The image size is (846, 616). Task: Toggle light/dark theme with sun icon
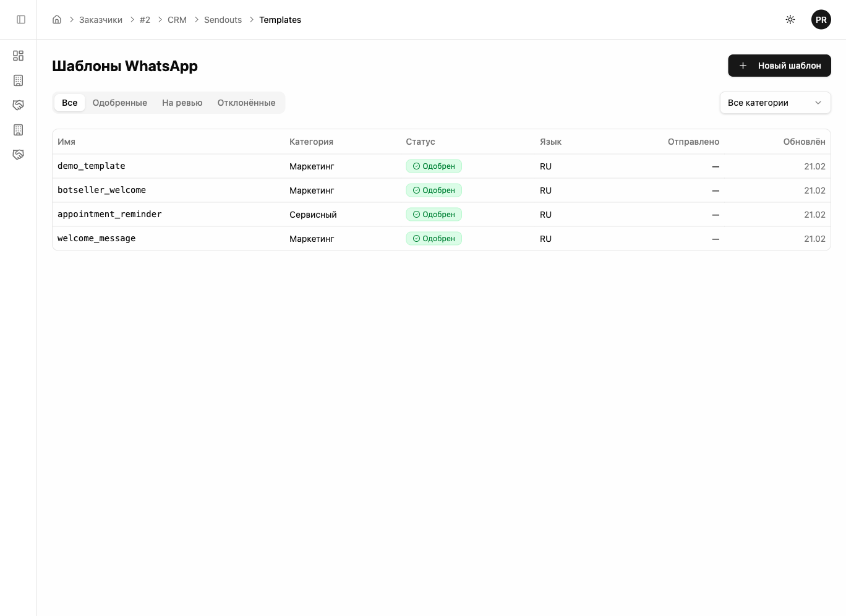click(790, 20)
